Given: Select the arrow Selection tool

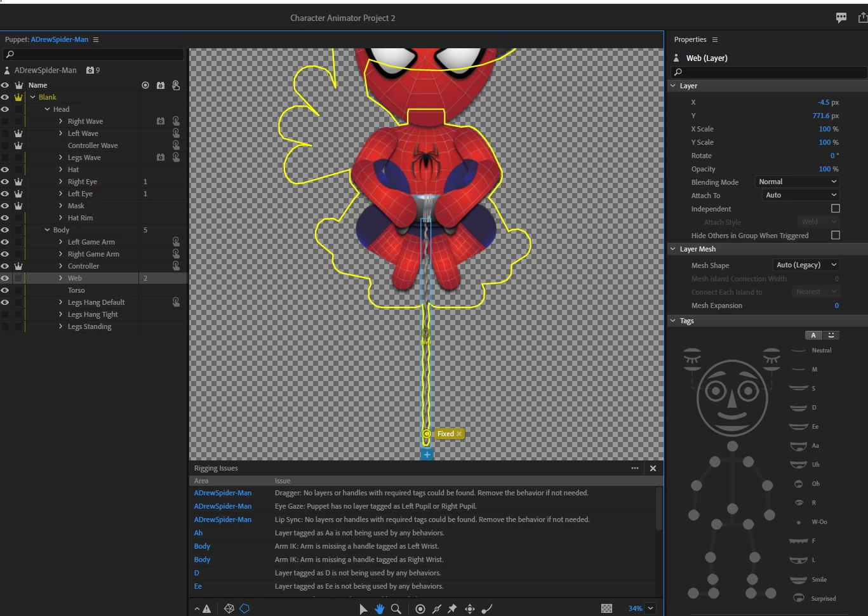Looking at the screenshot, I should 363,608.
